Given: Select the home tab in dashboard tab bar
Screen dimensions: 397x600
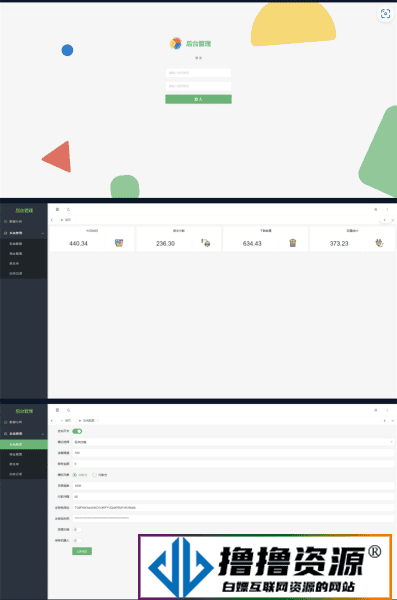Looking at the screenshot, I should click(x=66, y=220).
